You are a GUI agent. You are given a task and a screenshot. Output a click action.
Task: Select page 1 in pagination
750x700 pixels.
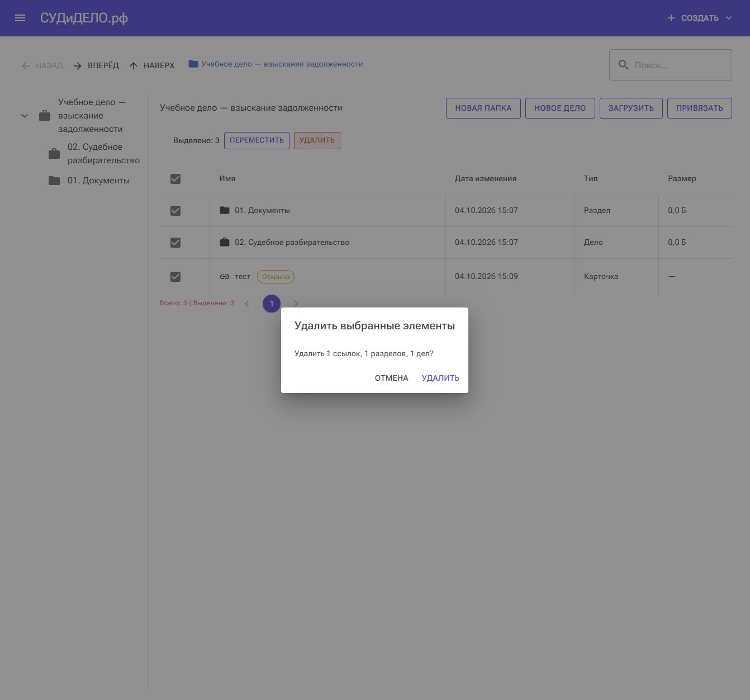272,304
